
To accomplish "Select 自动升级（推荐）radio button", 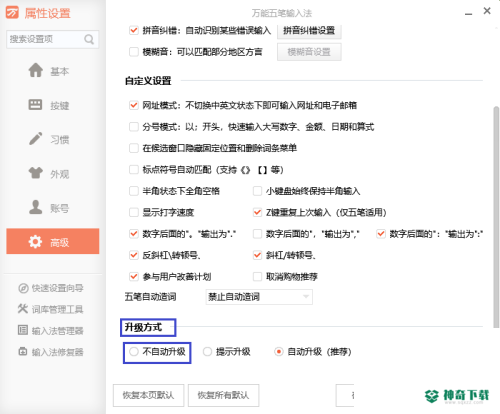I will click(x=279, y=352).
